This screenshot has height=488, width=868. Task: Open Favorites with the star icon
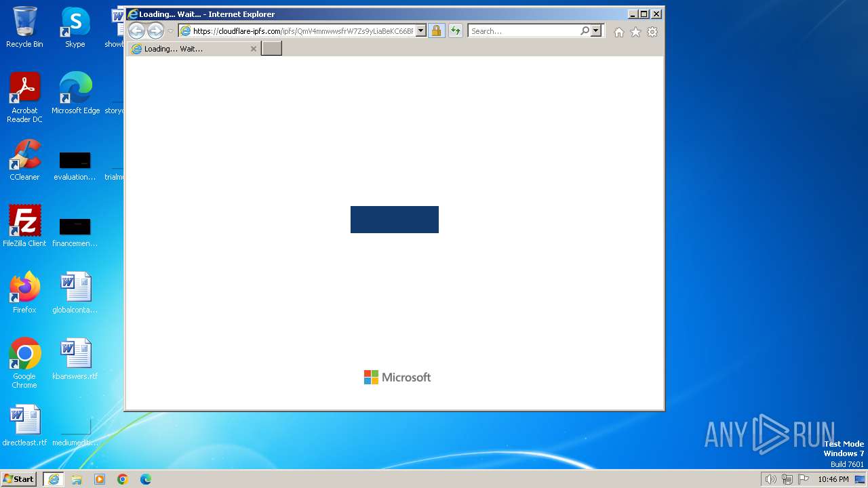[635, 32]
